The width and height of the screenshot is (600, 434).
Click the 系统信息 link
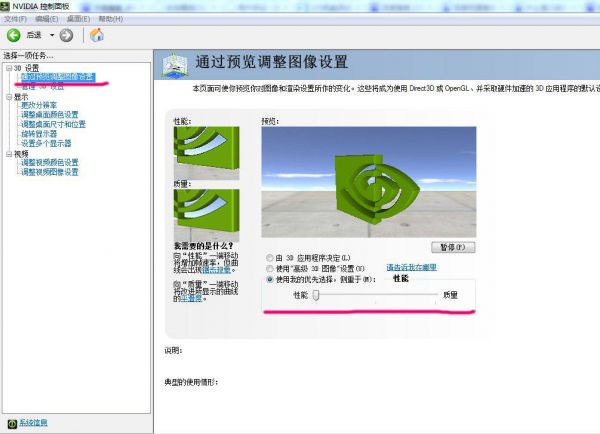coord(34,423)
